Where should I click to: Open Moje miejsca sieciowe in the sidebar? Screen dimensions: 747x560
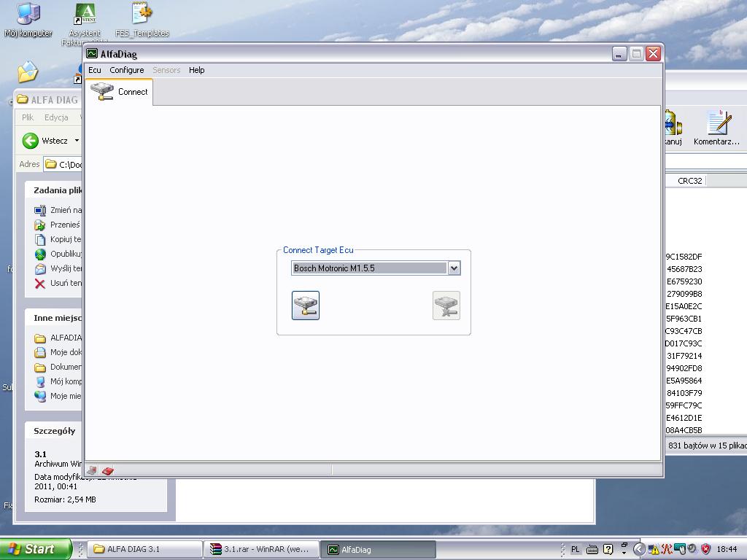click(58, 396)
